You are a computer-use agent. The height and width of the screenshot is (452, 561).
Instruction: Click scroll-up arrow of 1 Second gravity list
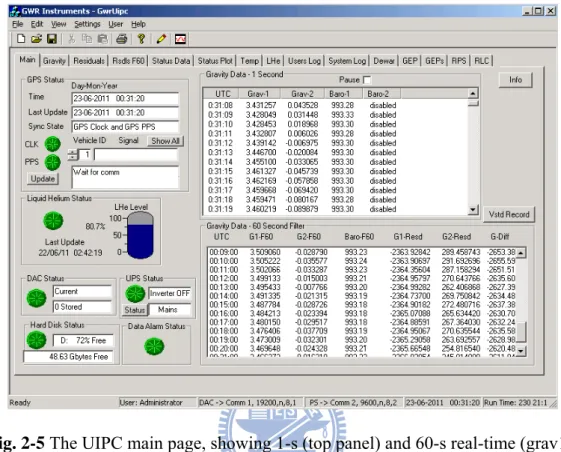coord(473,94)
